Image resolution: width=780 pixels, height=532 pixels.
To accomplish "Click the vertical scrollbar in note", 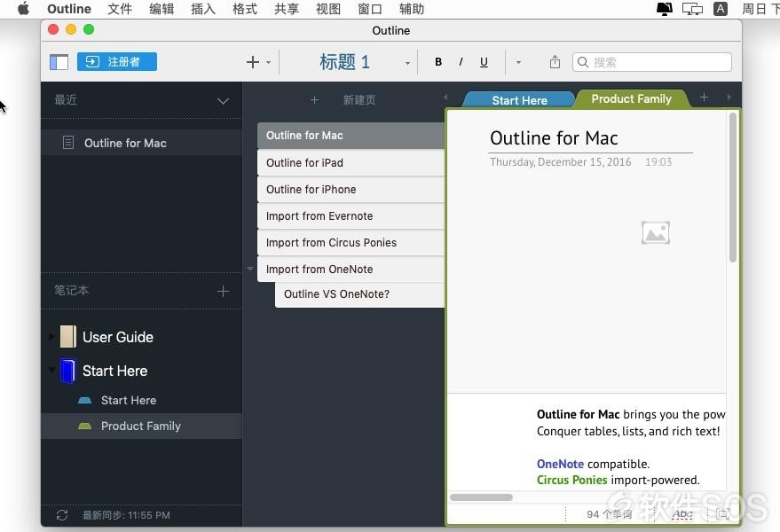I will pos(733,187).
